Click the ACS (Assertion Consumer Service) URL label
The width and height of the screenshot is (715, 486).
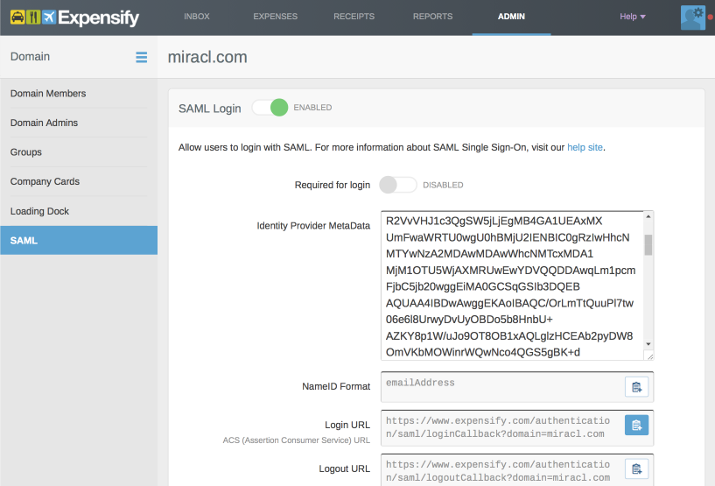click(296, 440)
